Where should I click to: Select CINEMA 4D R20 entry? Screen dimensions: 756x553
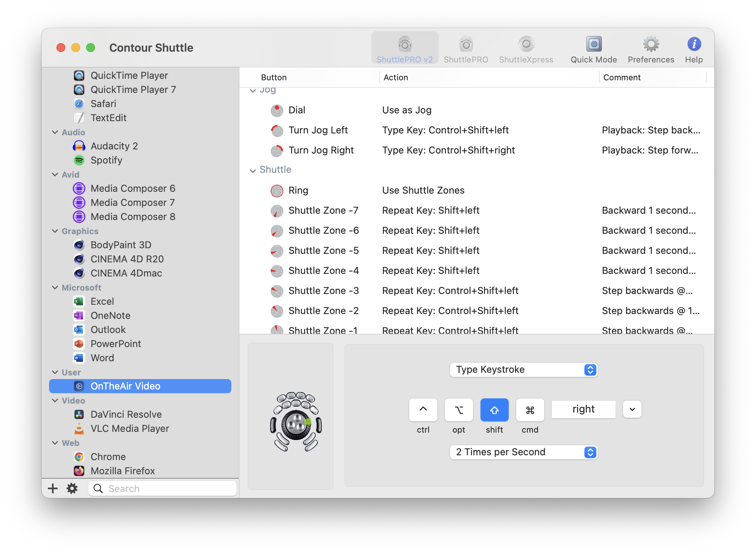click(x=140, y=259)
